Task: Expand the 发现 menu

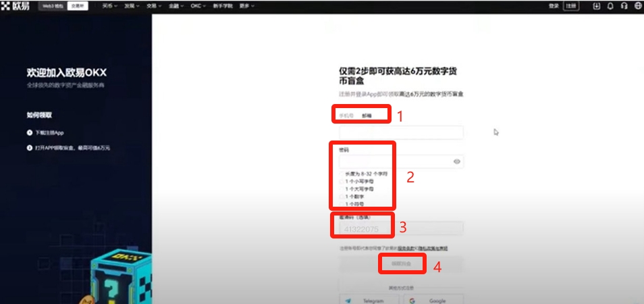Action: [132, 6]
